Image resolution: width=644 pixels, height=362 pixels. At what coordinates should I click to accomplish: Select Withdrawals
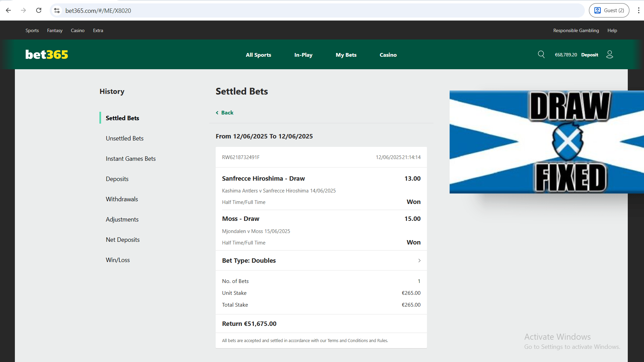click(x=122, y=199)
